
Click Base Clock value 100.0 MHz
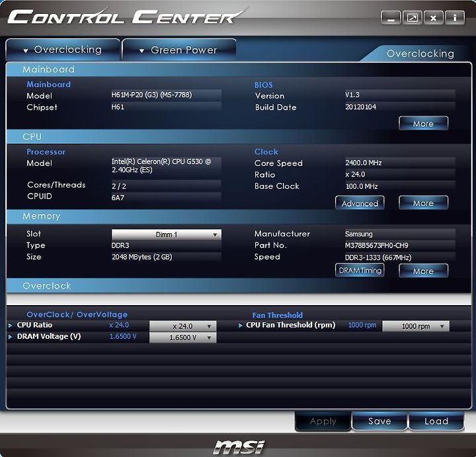click(x=362, y=186)
